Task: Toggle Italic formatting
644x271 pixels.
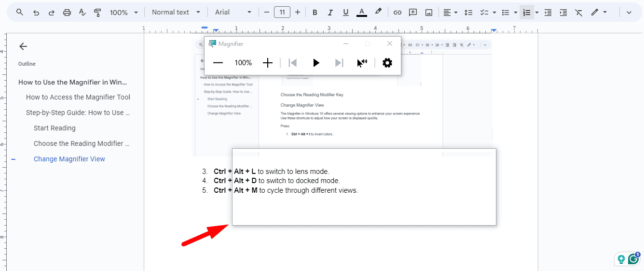Action: point(330,13)
